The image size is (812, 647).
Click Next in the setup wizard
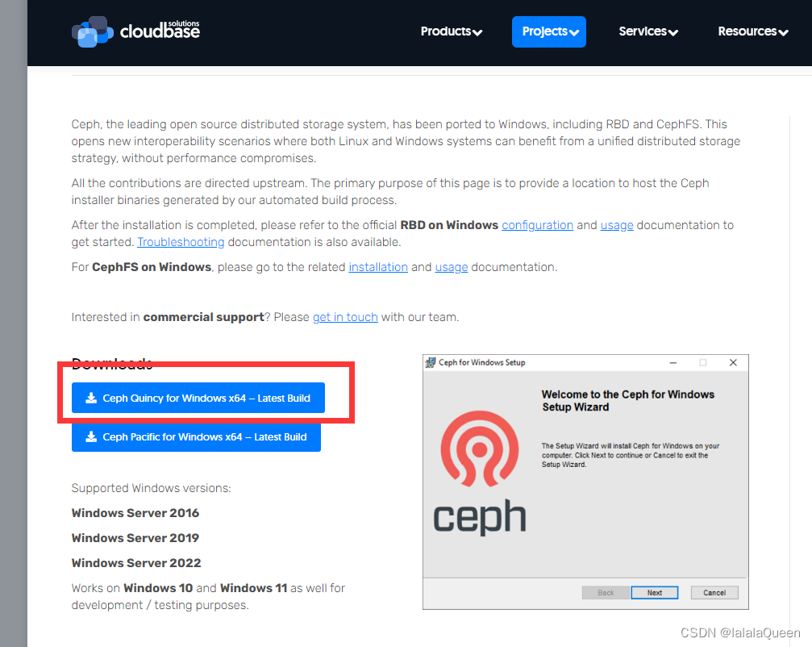tap(654, 592)
